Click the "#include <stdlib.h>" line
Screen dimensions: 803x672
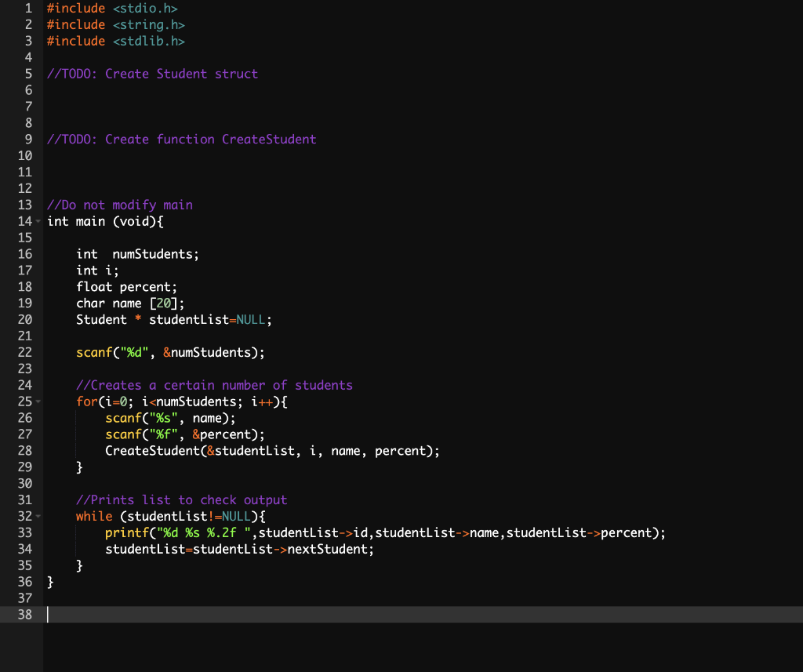point(116,41)
